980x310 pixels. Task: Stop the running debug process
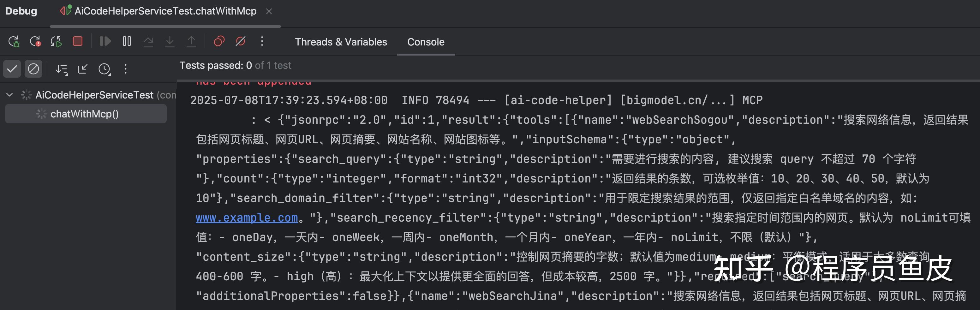coord(77,41)
